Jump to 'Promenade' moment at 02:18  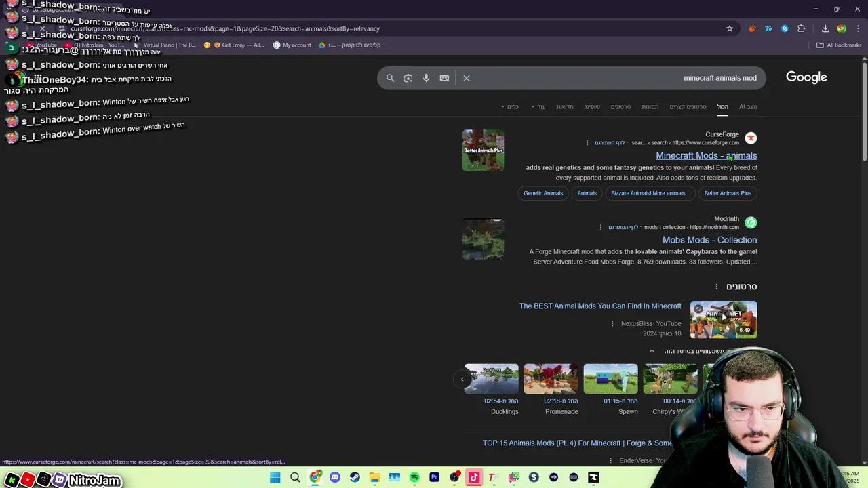coord(551,390)
